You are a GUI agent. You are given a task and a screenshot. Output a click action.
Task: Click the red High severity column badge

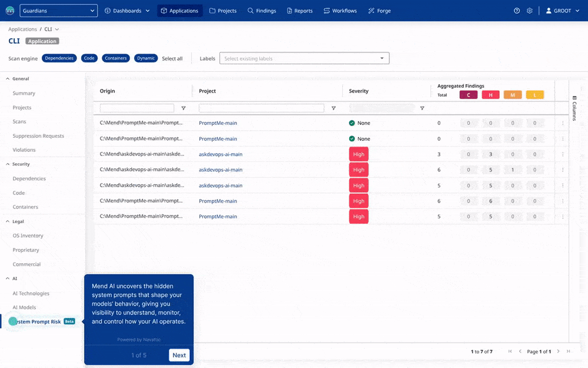tap(490, 95)
